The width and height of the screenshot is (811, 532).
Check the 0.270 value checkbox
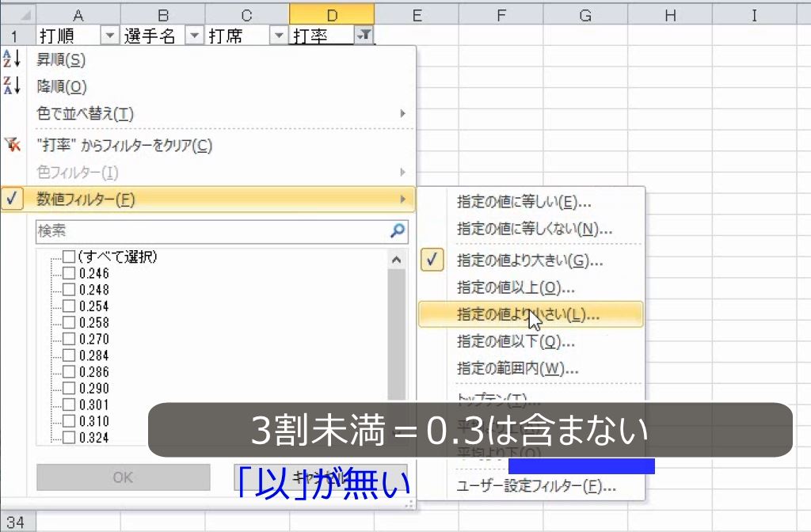click(68, 339)
